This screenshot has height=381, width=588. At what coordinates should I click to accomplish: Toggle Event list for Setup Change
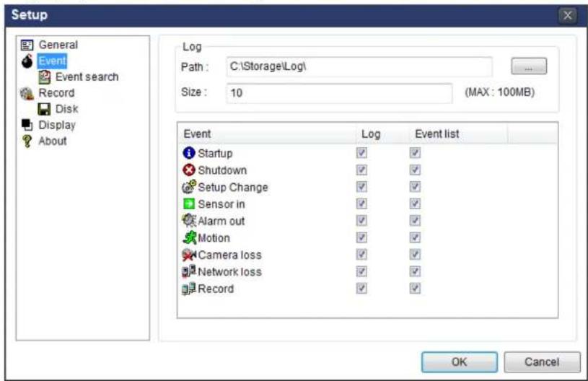coord(415,187)
